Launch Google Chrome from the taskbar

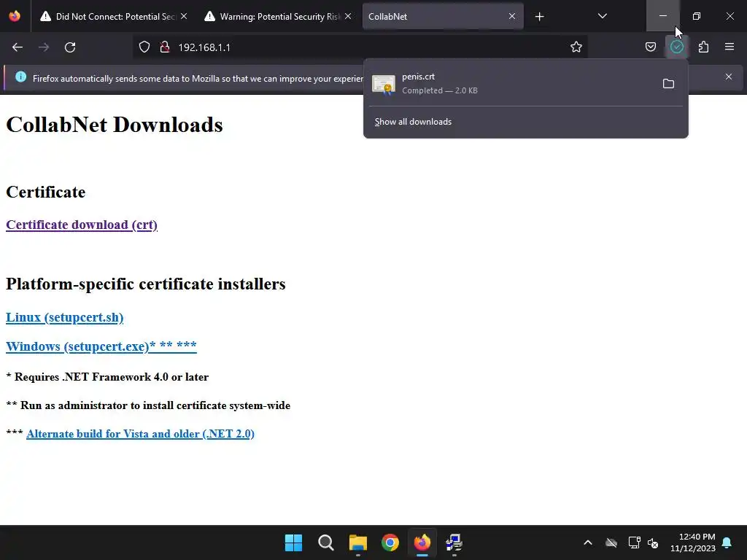click(x=390, y=542)
